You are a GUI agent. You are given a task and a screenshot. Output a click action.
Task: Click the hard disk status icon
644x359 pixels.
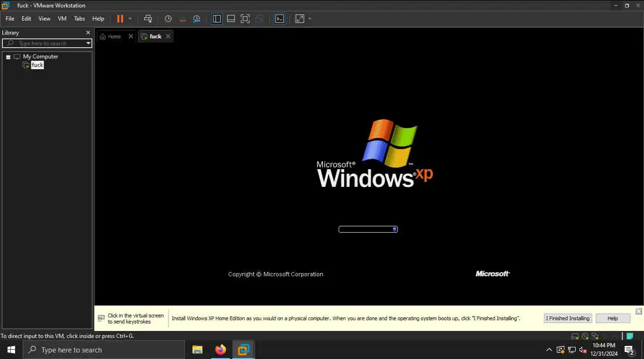[575, 336]
